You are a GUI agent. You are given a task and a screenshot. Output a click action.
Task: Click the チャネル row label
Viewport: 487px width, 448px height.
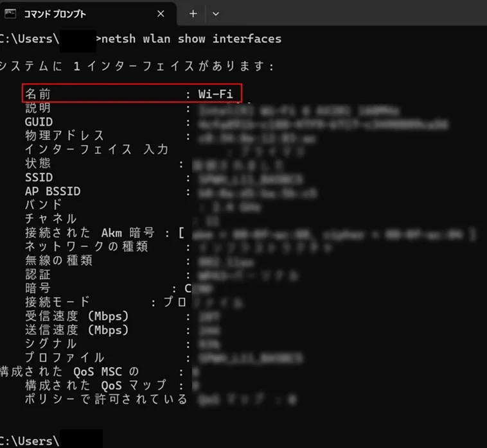51,219
